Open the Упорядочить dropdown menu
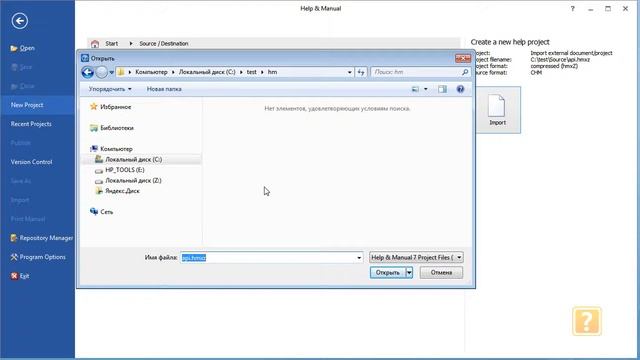Image resolution: width=640 pixels, height=360 pixels. (x=110, y=89)
